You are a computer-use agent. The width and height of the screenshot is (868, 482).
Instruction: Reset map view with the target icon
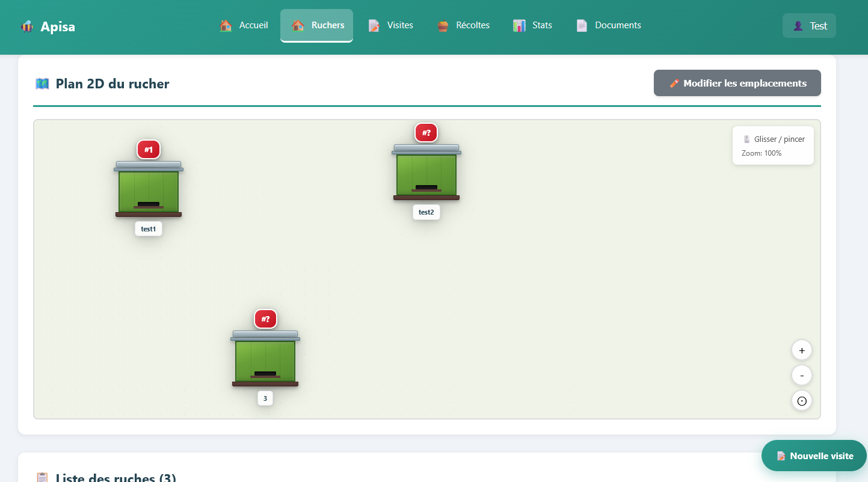801,401
